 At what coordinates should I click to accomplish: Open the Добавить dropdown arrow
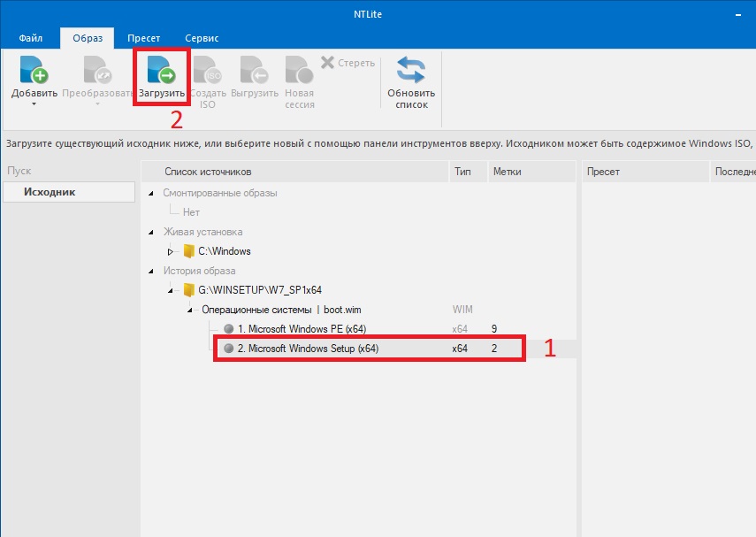point(34,104)
